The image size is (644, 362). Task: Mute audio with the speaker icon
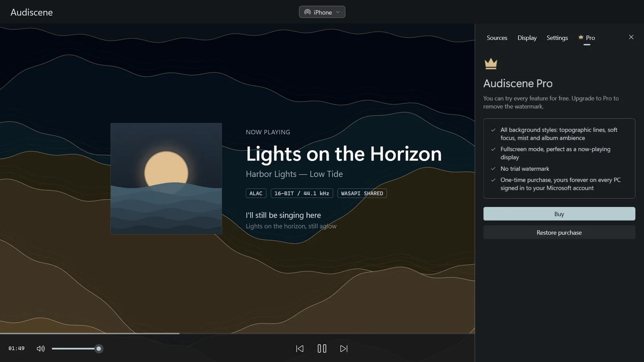[41, 349]
